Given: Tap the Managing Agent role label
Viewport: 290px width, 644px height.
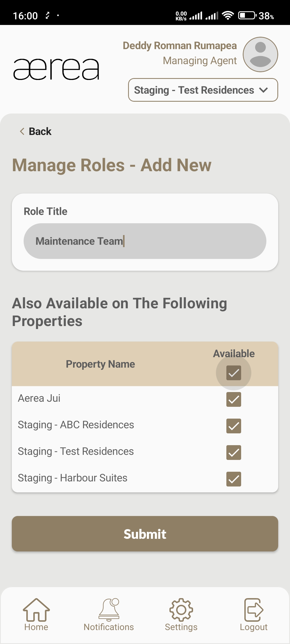Looking at the screenshot, I should pos(200,61).
